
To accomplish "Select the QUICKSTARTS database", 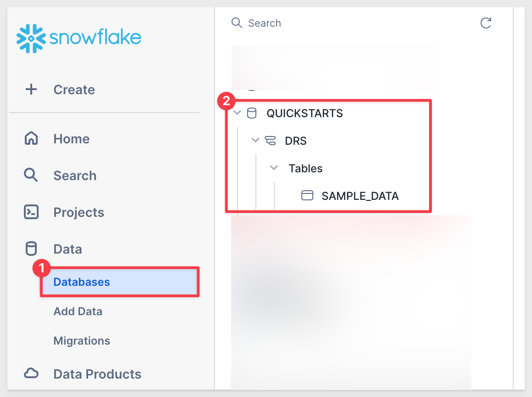I will pos(305,113).
